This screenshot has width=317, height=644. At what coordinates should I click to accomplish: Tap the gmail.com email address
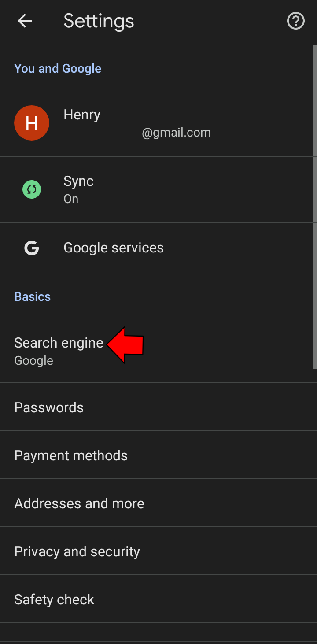[x=176, y=133]
